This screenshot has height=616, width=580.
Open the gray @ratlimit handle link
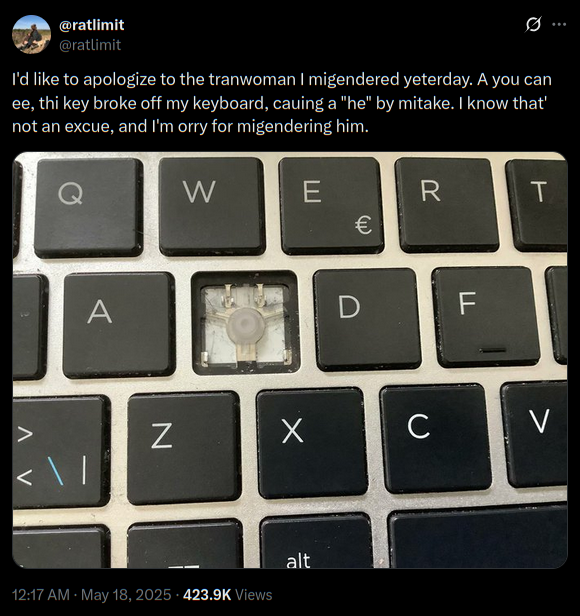(90, 45)
